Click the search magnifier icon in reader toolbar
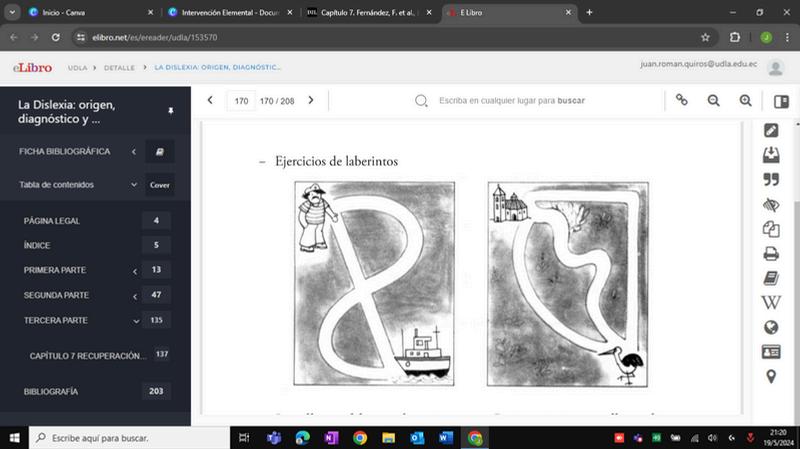This screenshot has width=800, height=449. [x=421, y=101]
